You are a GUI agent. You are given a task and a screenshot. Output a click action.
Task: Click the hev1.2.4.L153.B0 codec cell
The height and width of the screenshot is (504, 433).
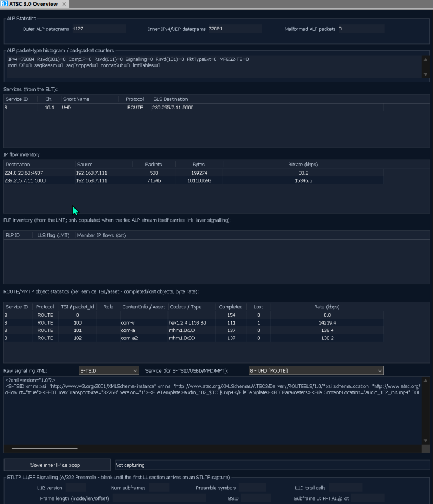192,322
